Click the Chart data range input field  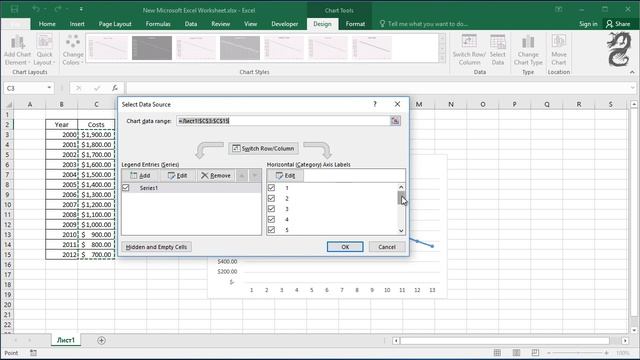283,121
